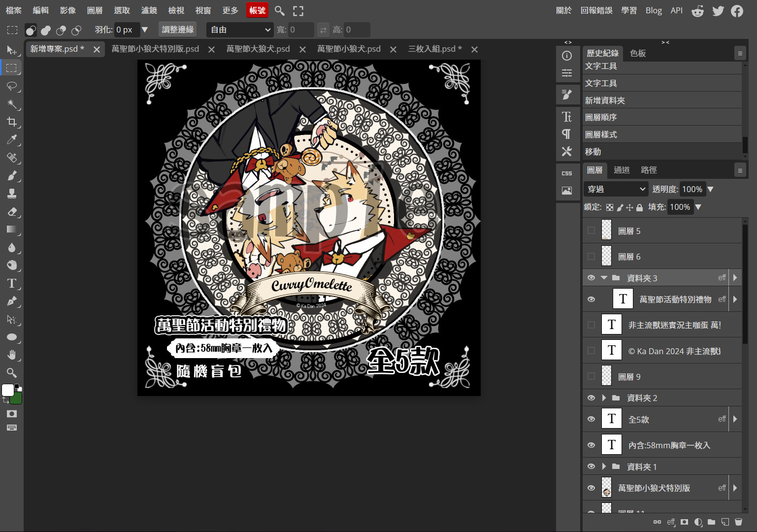This screenshot has height=532, width=757.
Task: Hide 內含:58mm胸章一枚入 layer
Action: 592,445
